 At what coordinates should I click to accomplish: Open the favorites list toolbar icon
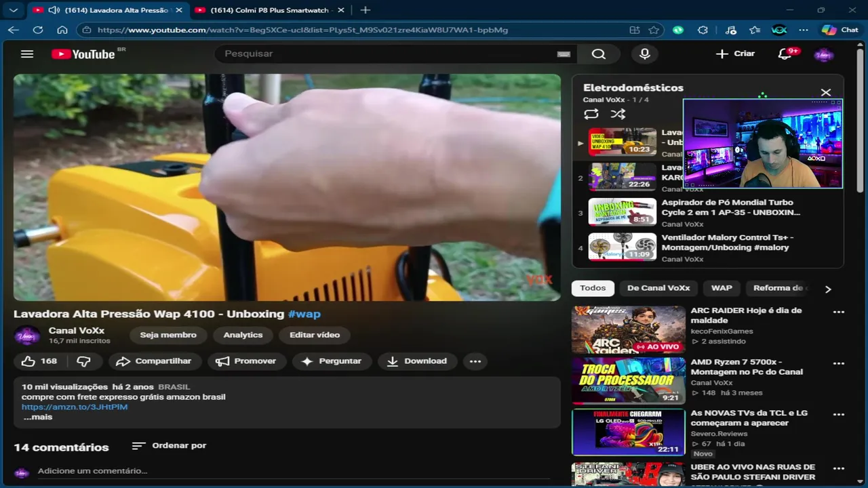pyautogui.click(x=755, y=30)
